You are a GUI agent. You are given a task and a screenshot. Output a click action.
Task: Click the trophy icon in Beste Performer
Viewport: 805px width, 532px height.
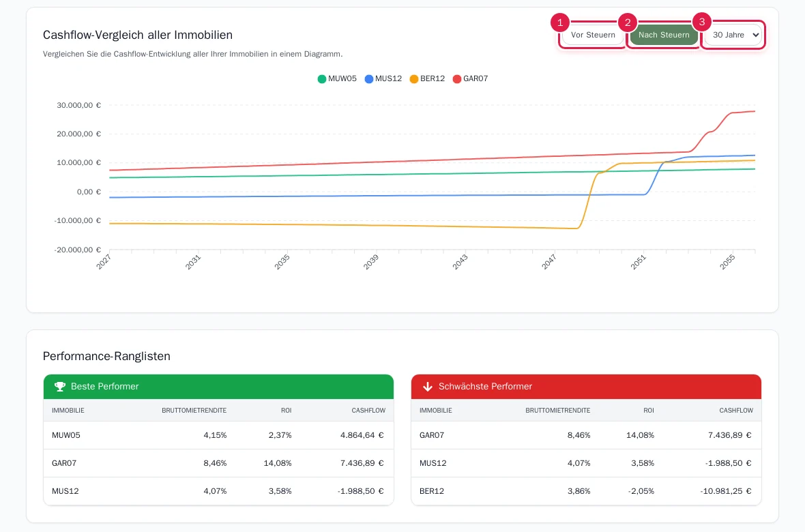point(60,387)
